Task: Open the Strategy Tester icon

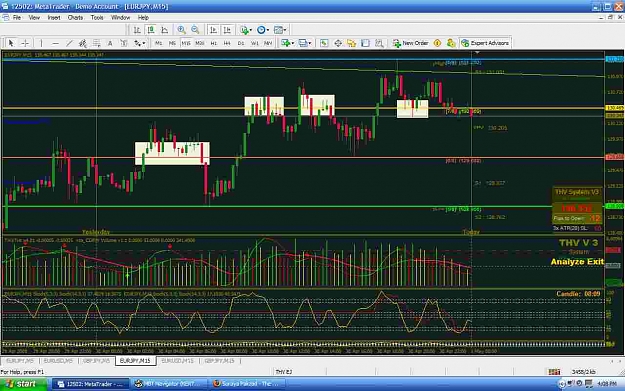Action: coord(379,43)
